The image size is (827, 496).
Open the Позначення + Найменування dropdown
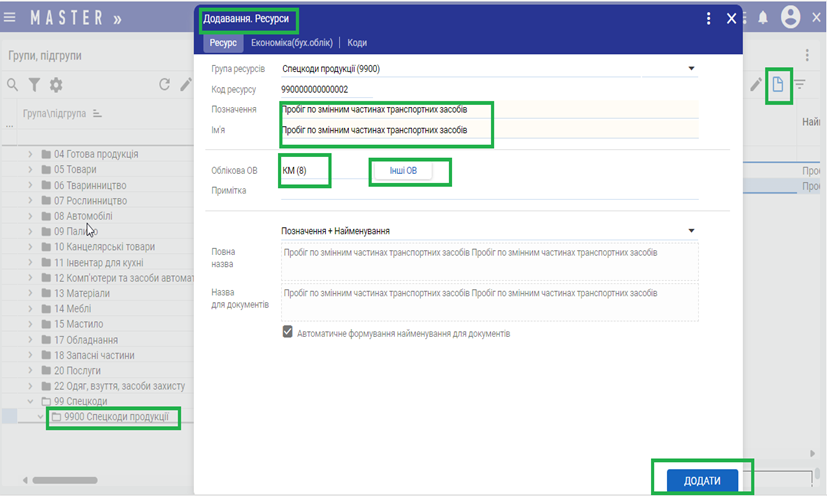click(x=690, y=231)
